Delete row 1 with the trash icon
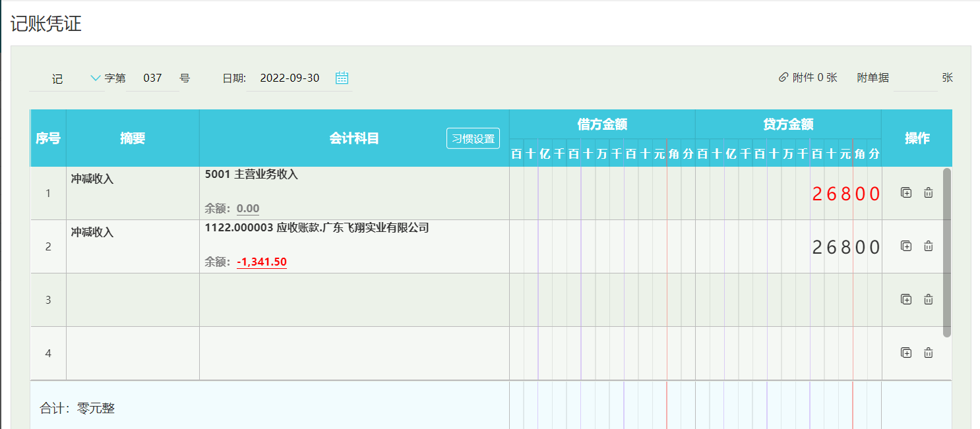Screen dimensions: 980x429 point(929,193)
